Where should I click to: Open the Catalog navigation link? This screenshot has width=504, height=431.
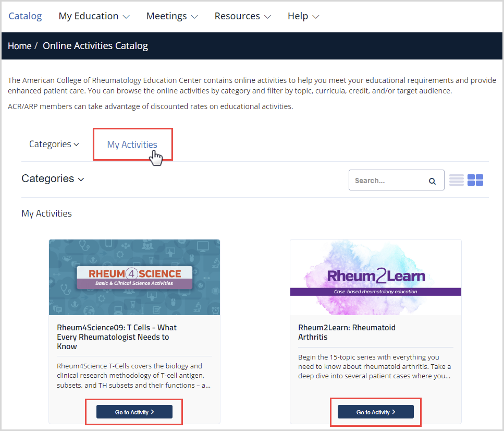click(x=25, y=16)
